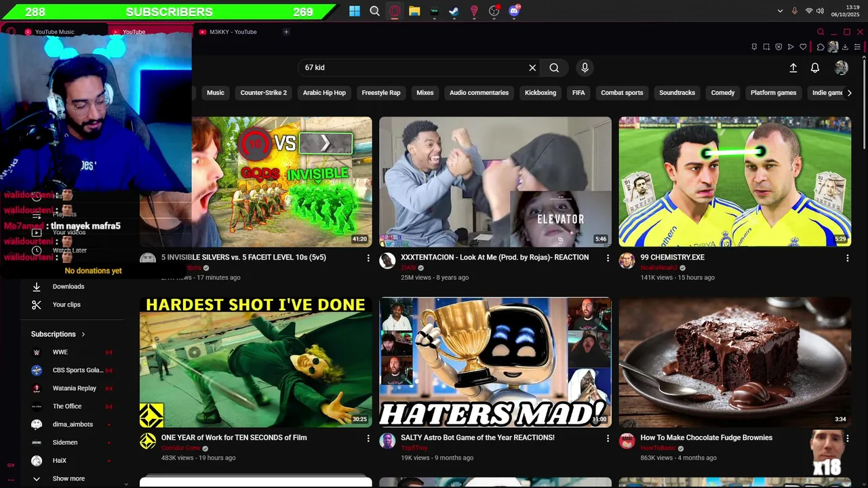This screenshot has height=488, width=868.
Task: Open the chocolate fudge brownies thumbnail
Action: point(734,362)
